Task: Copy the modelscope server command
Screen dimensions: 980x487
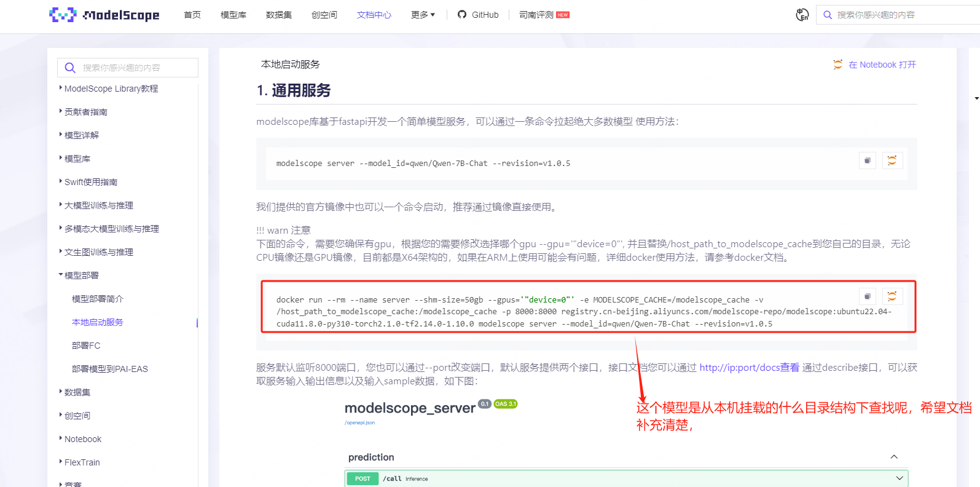Action: click(868, 160)
